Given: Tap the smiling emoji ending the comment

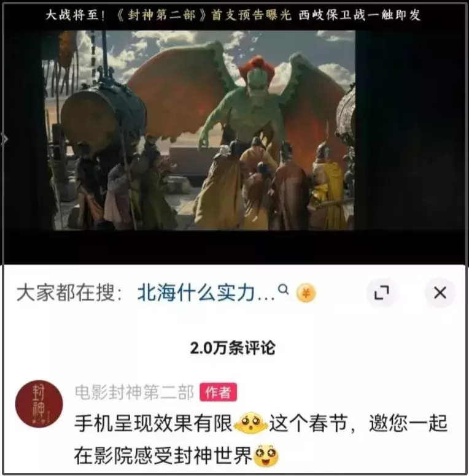Looking at the screenshot, I should tap(266, 455).
